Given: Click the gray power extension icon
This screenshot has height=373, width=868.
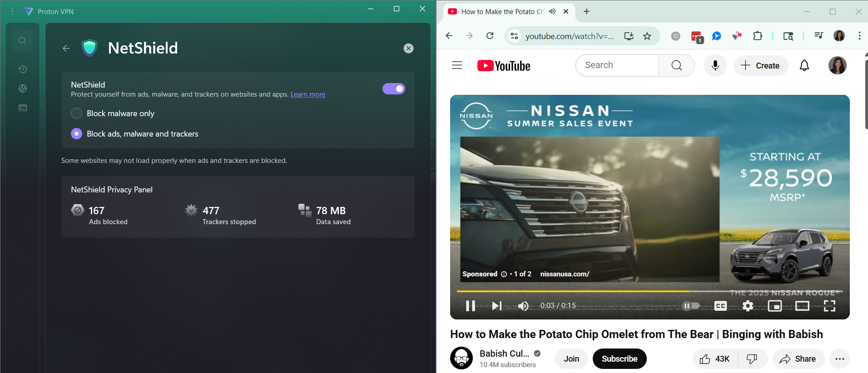Looking at the screenshot, I should (676, 36).
